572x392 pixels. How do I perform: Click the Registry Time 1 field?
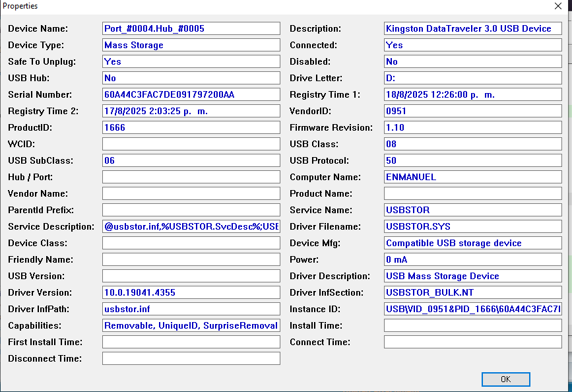pyautogui.click(x=473, y=94)
